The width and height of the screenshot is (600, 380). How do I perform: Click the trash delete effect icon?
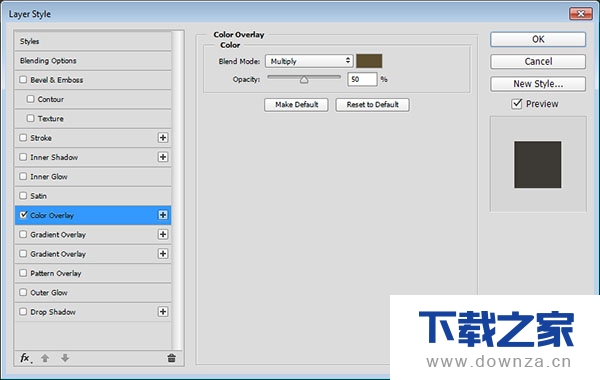click(171, 358)
